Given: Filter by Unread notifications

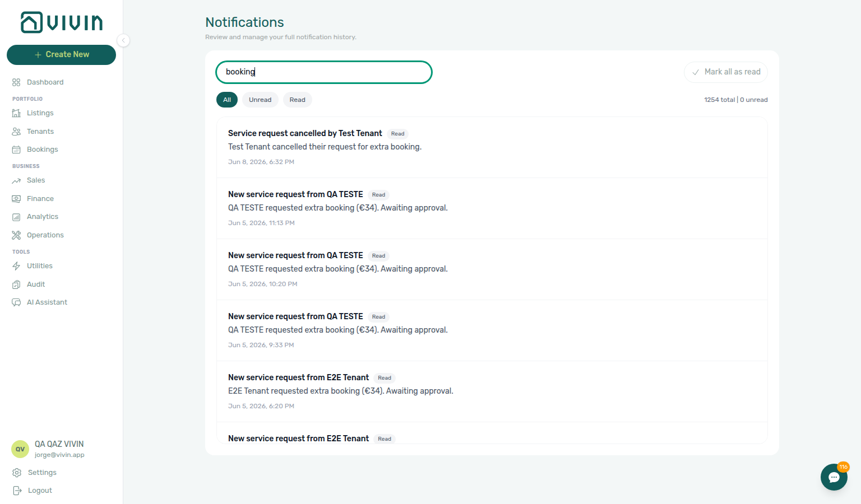Looking at the screenshot, I should (x=260, y=100).
